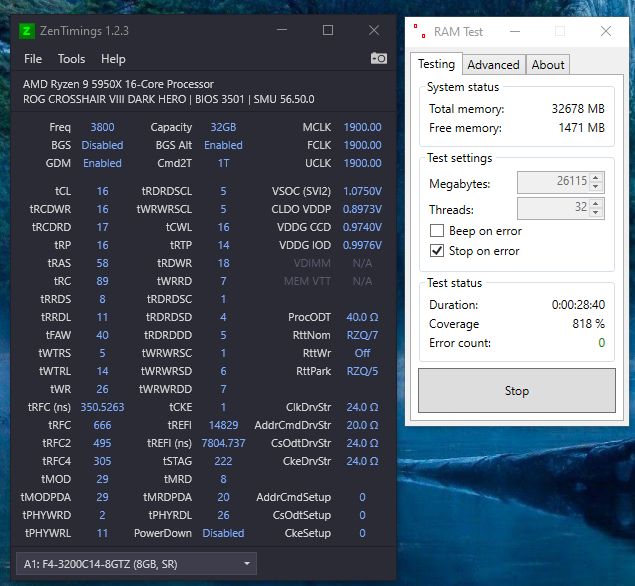635x586 pixels.
Task: Increase Threads with the up arrow
Action: point(595,203)
